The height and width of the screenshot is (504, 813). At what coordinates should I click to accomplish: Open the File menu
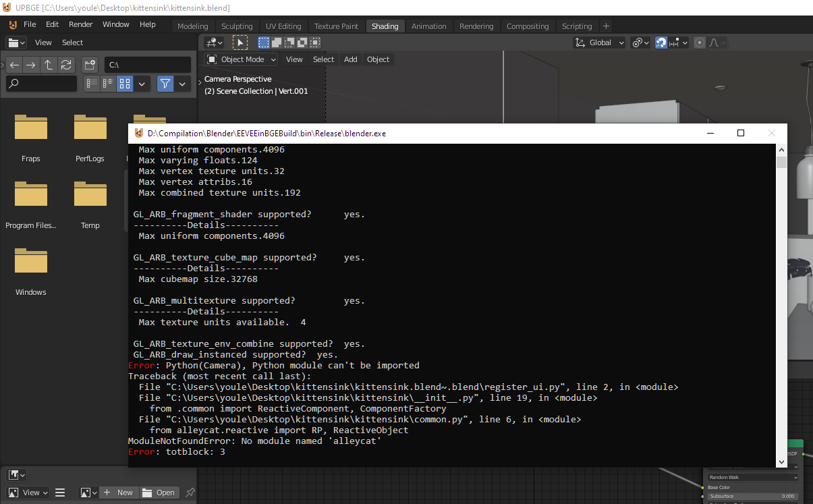pyautogui.click(x=30, y=24)
